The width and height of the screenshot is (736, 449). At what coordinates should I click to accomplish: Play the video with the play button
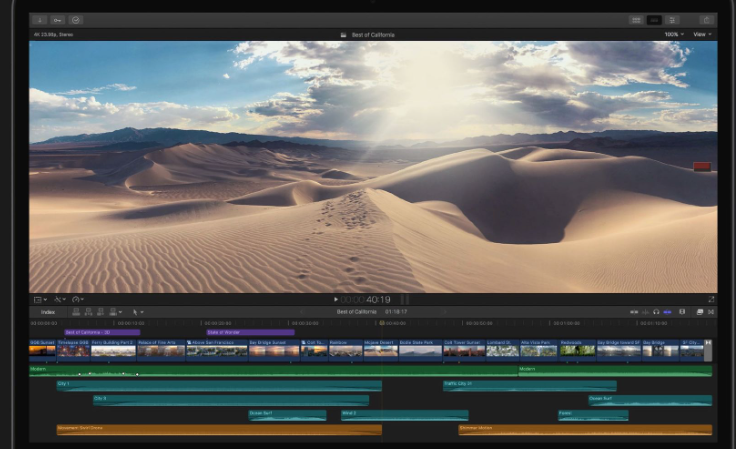click(336, 299)
